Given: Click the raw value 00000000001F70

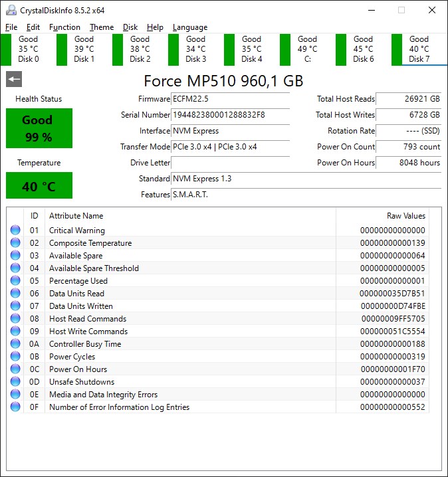Looking at the screenshot, I should point(393,369).
